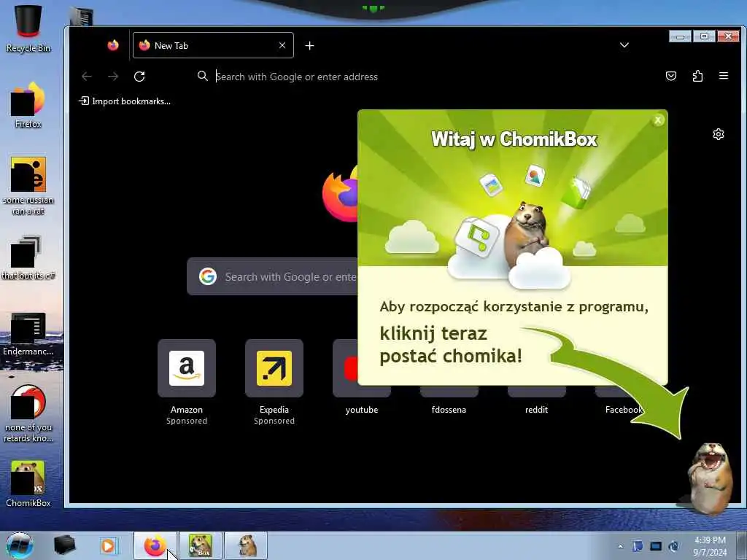Close the New Tab tab
This screenshot has height=560, width=747.
point(282,45)
